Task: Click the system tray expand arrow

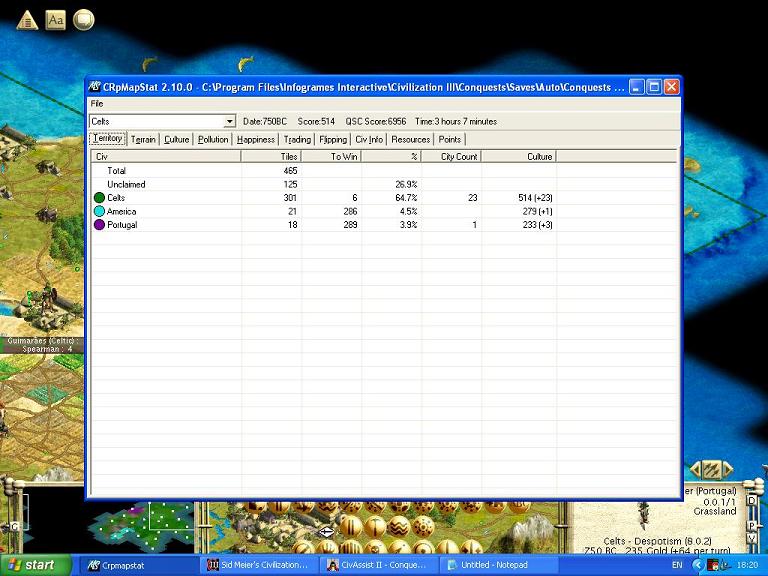Action: click(698, 565)
